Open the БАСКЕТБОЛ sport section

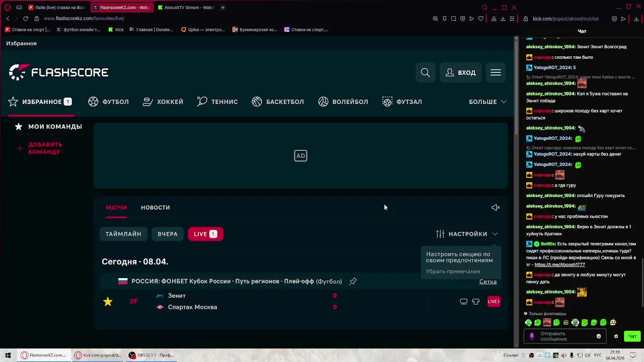click(278, 102)
